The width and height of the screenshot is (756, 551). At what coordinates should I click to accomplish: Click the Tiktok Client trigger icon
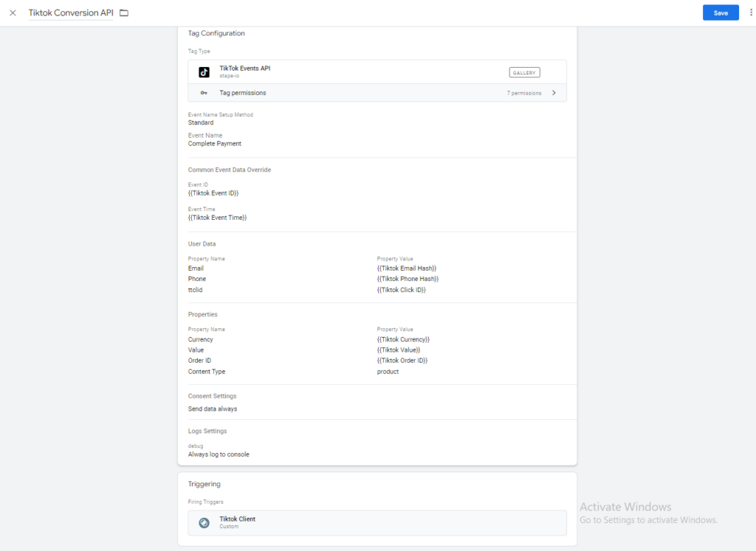tap(205, 522)
